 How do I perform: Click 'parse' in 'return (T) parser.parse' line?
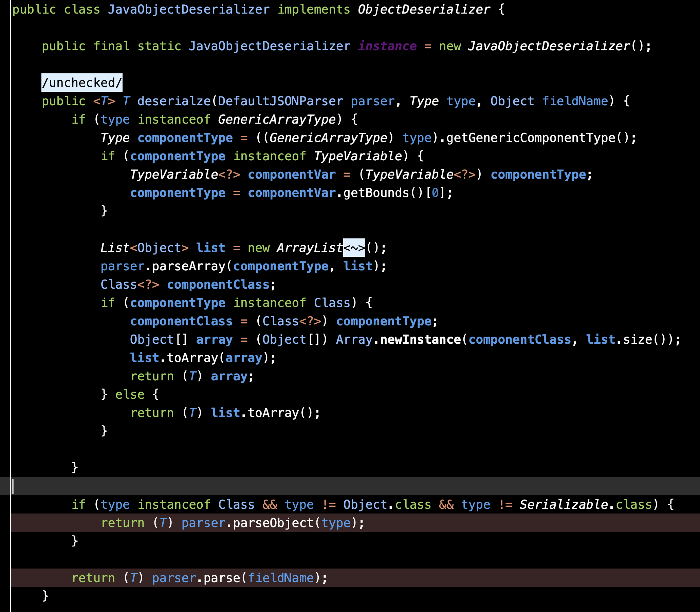(x=222, y=578)
